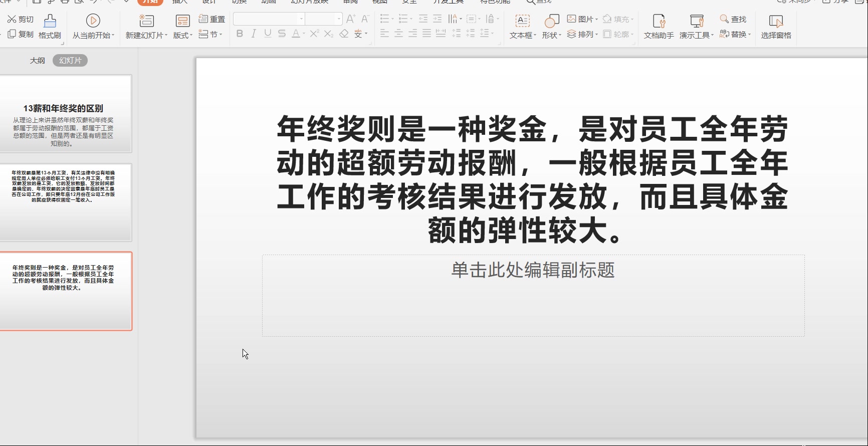868x446 pixels.
Task: Toggle underline formatting
Action: point(268,34)
